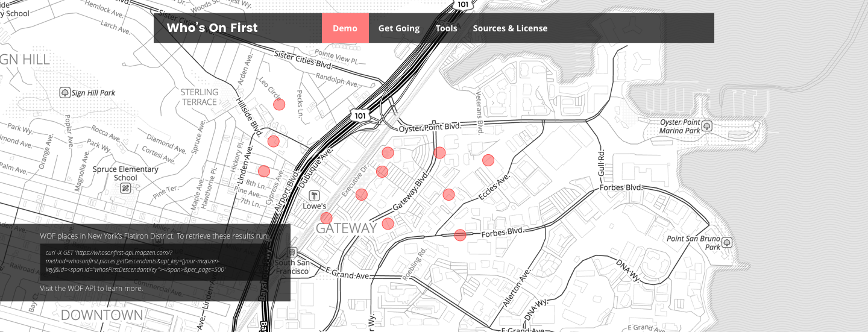Open the Tools menu item

(446, 28)
